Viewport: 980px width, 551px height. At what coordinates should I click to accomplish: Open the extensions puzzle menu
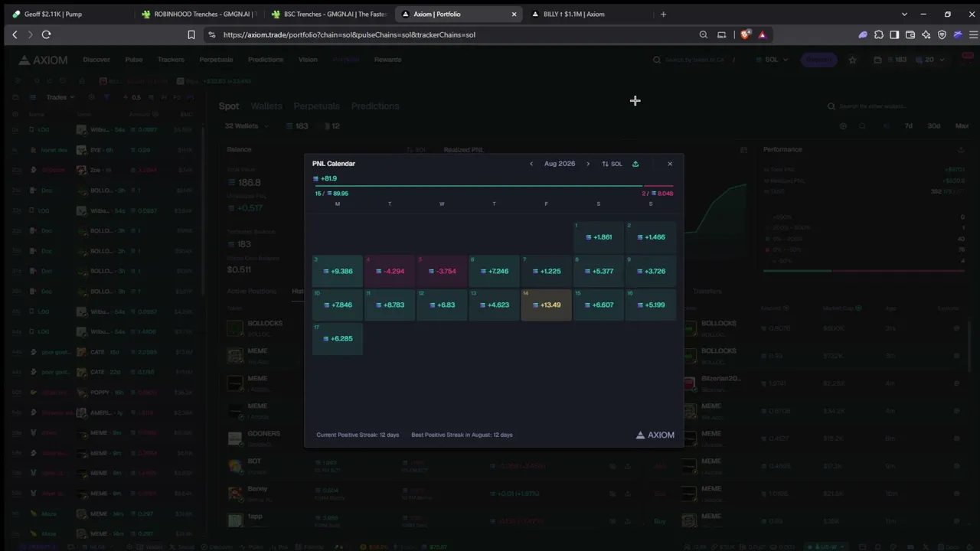pyautogui.click(x=879, y=34)
